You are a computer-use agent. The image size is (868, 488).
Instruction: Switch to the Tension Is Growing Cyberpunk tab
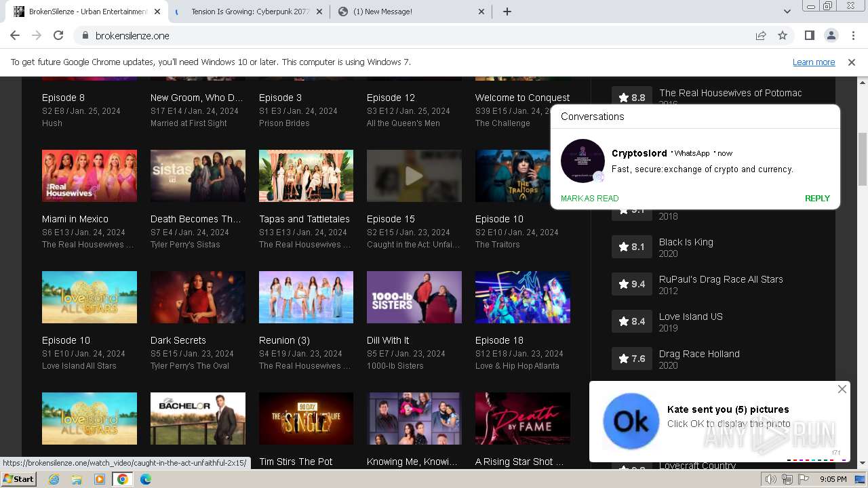(x=250, y=12)
